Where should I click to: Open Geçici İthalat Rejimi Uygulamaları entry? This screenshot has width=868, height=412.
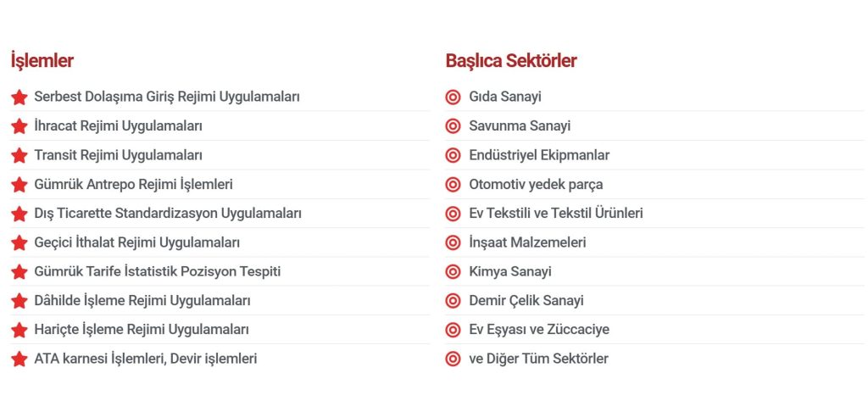[x=136, y=242]
